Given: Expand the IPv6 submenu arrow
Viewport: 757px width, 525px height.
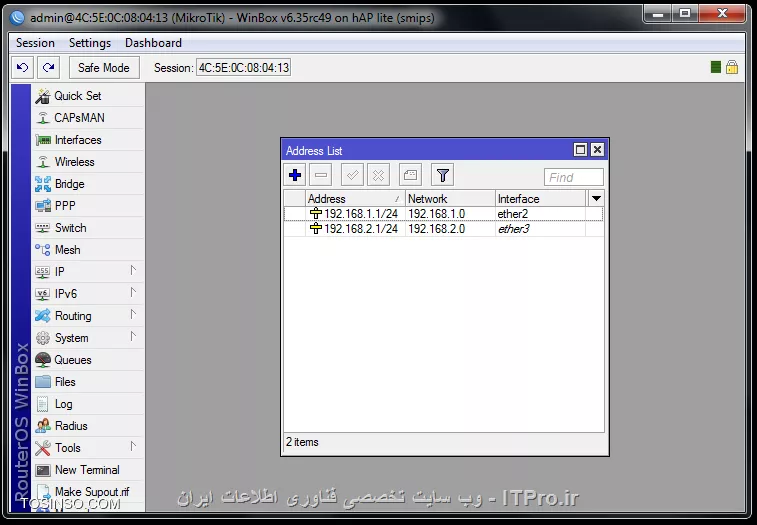Looking at the screenshot, I should pyautogui.click(x=133, y=293).
